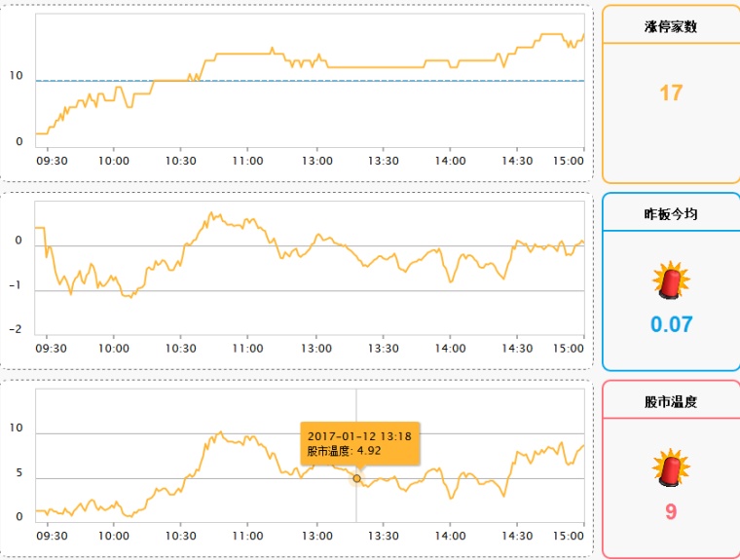The height and width of the screenshot is (560, 740).
Task: Click the 15:00 label on the top chart
Action: click(569, 161)
